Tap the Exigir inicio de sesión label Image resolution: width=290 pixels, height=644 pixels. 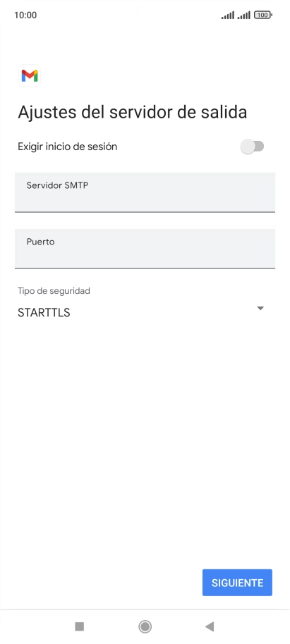68,147
